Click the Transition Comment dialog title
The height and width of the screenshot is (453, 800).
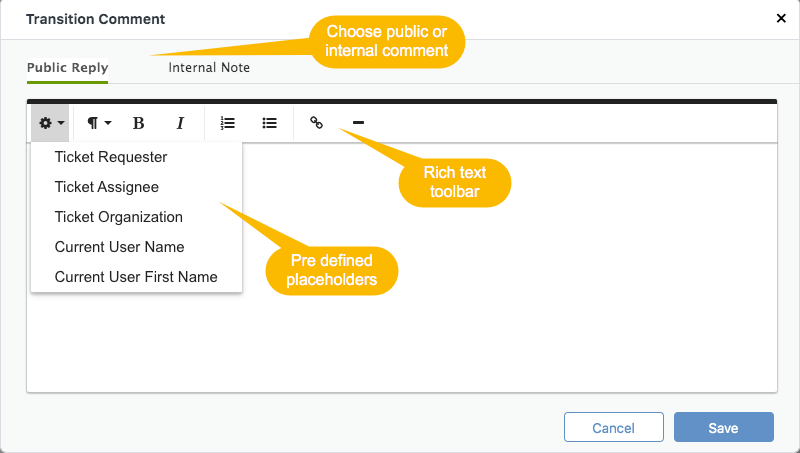pyautogui.click(x=95, y=19)
